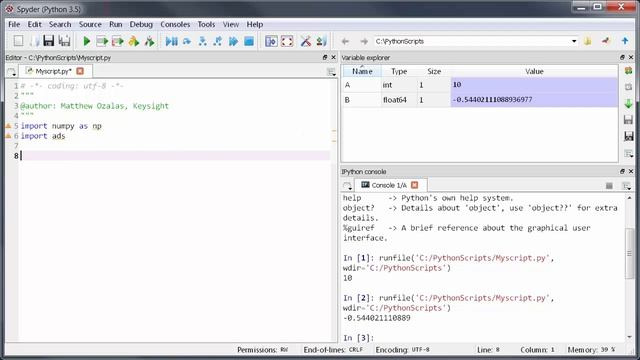Save Variable explorer data as
Screen dimensions: 640x360
(x=629, y=136)
